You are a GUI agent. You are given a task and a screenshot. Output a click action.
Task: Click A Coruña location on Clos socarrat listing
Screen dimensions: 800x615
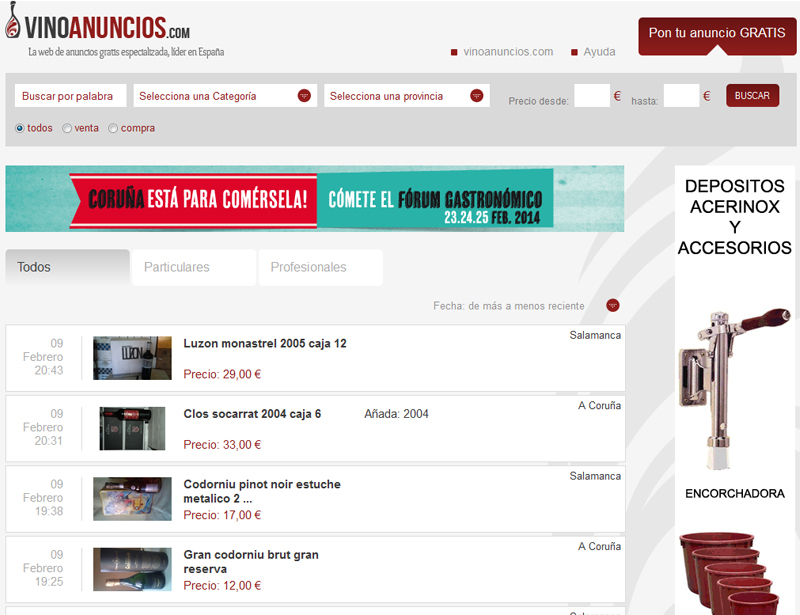599,406
